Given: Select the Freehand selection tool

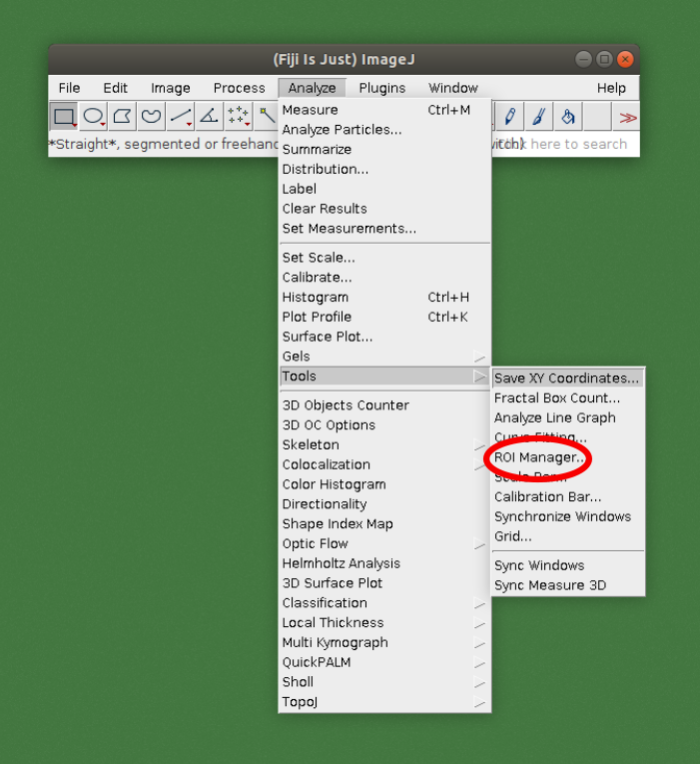Looking at the screenshot, I should (151, 117).
